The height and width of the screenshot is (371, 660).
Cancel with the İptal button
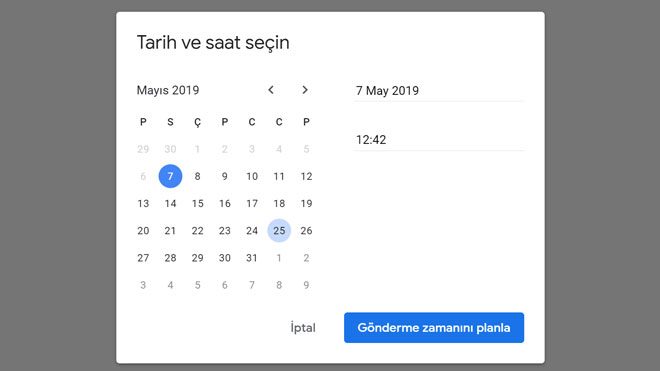click(x=303, y=328)
